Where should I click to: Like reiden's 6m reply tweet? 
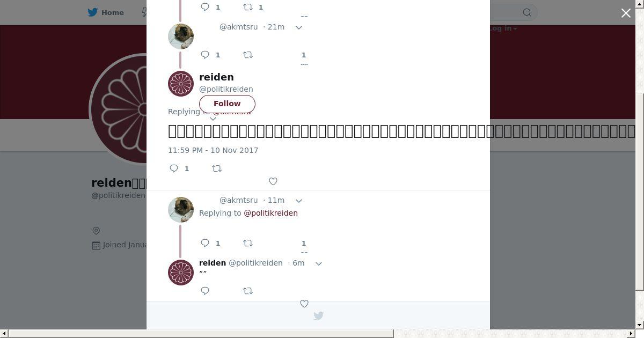[x=304, y=304]
